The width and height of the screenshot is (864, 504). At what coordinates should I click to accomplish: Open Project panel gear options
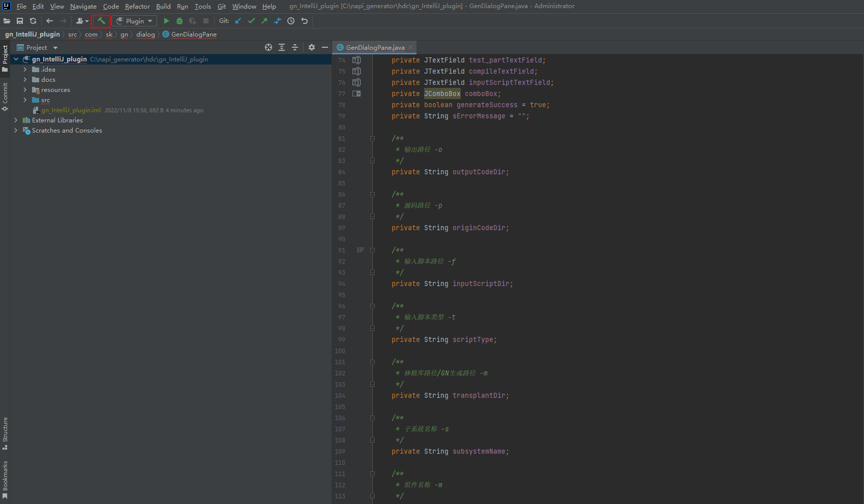click(x=312, y=47)
